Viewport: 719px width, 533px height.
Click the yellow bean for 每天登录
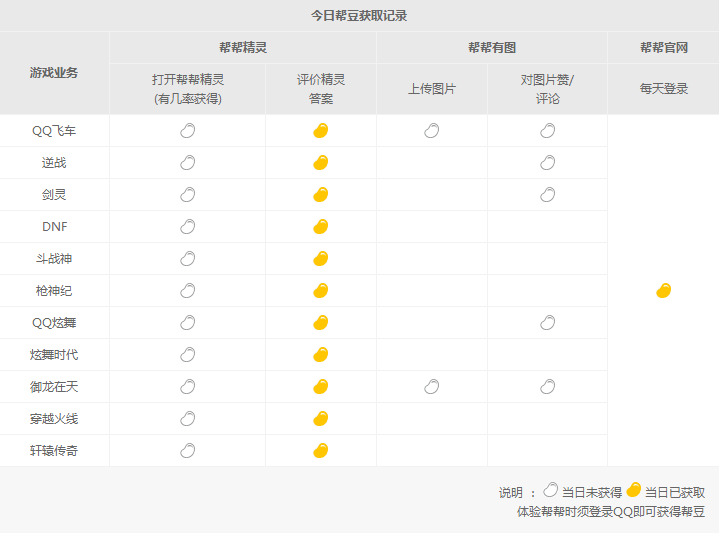click(x=663, y=291)
